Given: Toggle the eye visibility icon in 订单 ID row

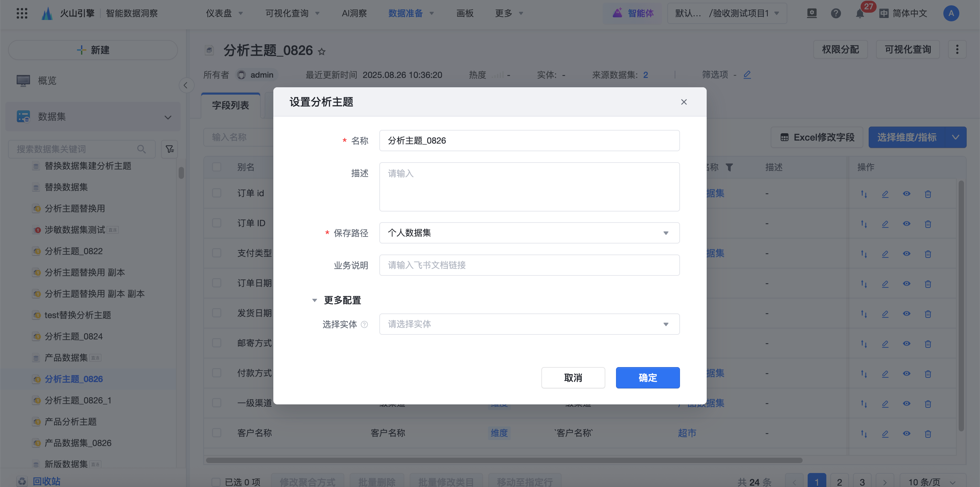Looking at the screenshot, I should (x=907, y=224).
